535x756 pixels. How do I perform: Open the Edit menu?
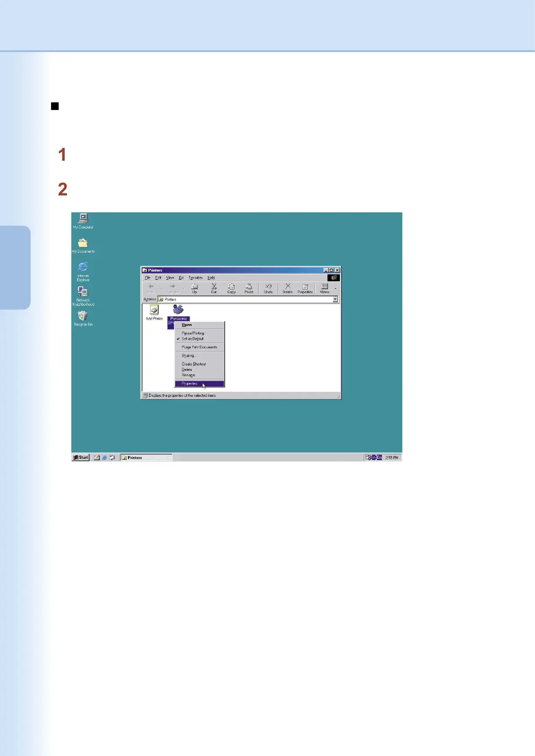(158, 277)
